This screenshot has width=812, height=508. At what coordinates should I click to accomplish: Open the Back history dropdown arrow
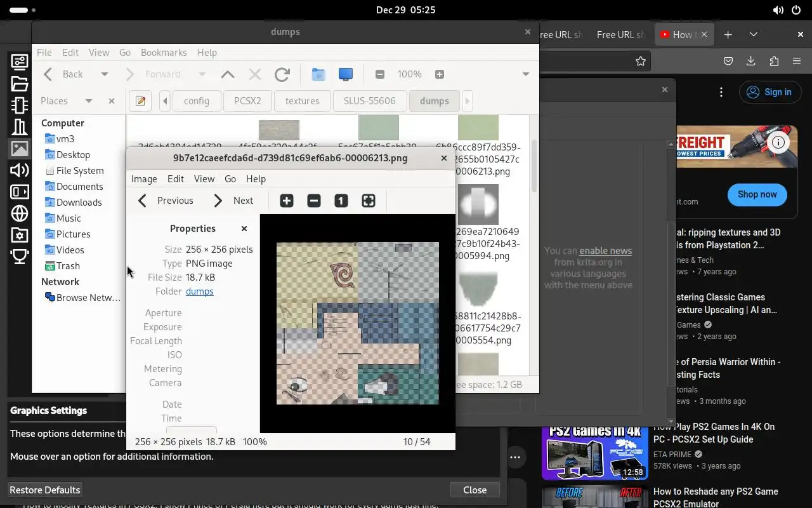(105, 74)
